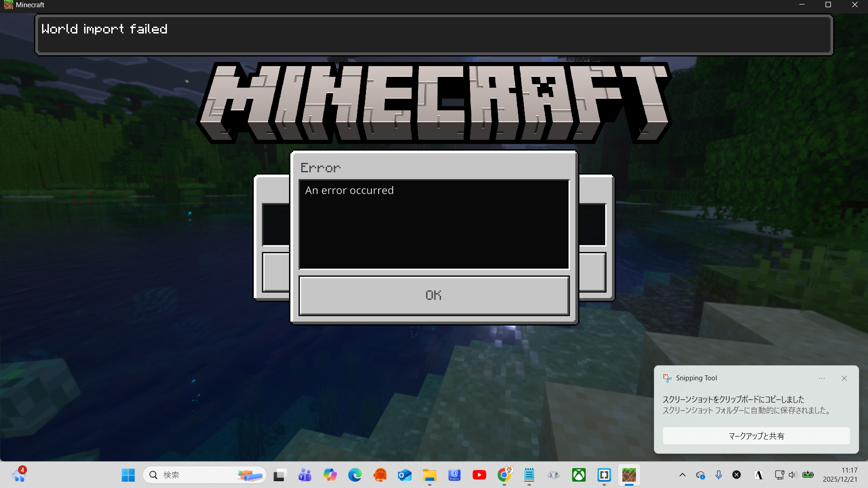Minimize the Minecraft window
This screenshot has width=868, height=488.
pyautogui.click(x=802, y=5)
